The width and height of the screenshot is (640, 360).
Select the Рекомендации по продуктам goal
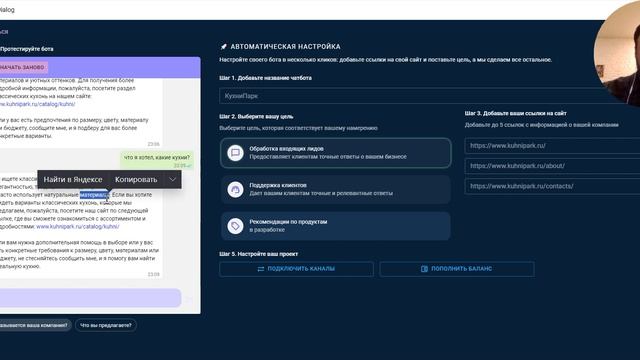pyautogui.click(x=336, y=226)
